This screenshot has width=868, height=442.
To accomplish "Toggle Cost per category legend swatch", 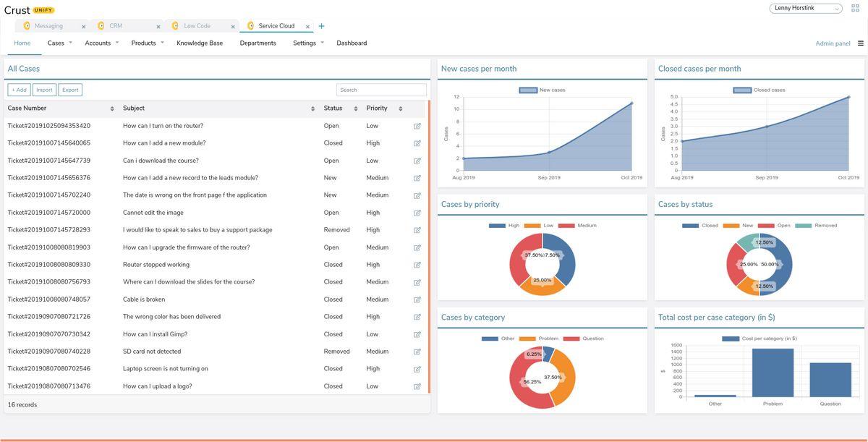I will click(x=730, y=339).
